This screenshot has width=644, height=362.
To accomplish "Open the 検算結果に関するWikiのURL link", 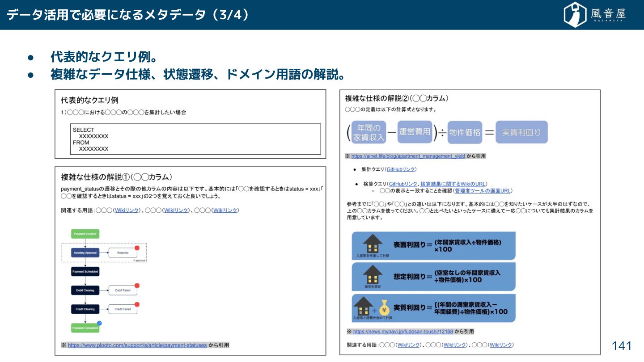I will coord(453,184).
